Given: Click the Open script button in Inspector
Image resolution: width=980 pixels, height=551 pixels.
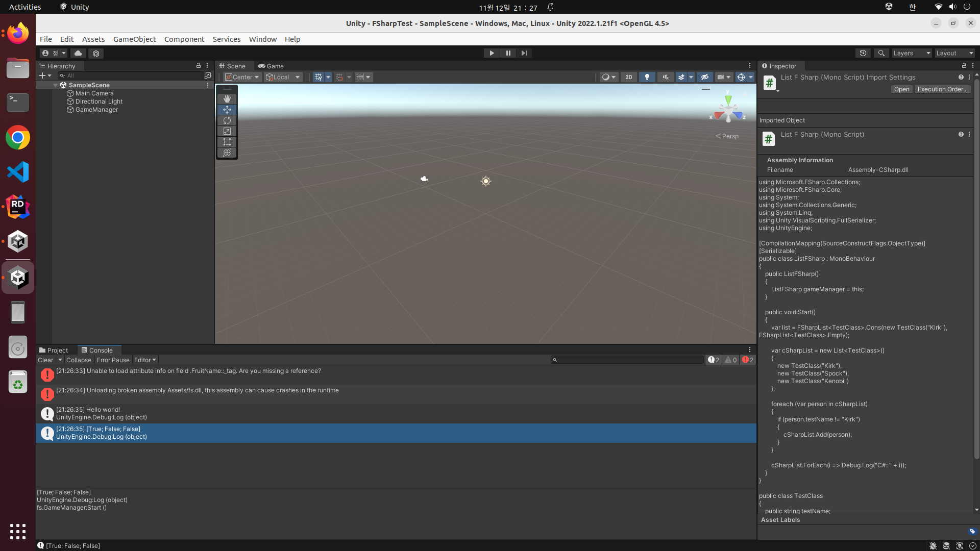Looking at the screenshot, I should (901, 89).
